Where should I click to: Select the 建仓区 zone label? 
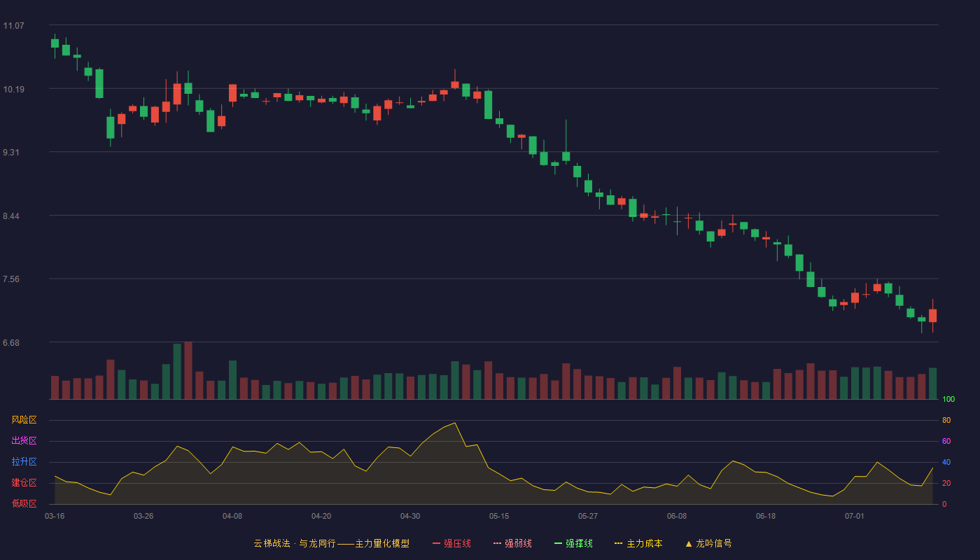click(x=24, y=483)
